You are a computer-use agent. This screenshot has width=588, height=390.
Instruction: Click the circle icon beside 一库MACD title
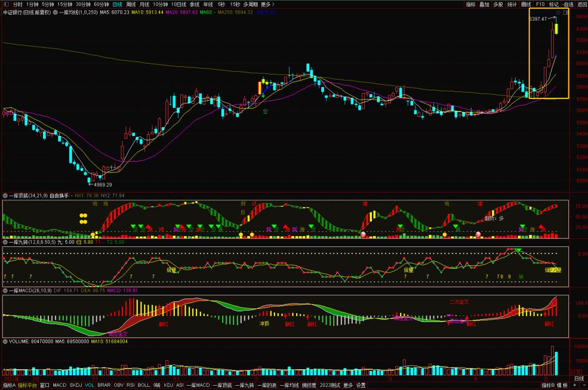[5, 290]
